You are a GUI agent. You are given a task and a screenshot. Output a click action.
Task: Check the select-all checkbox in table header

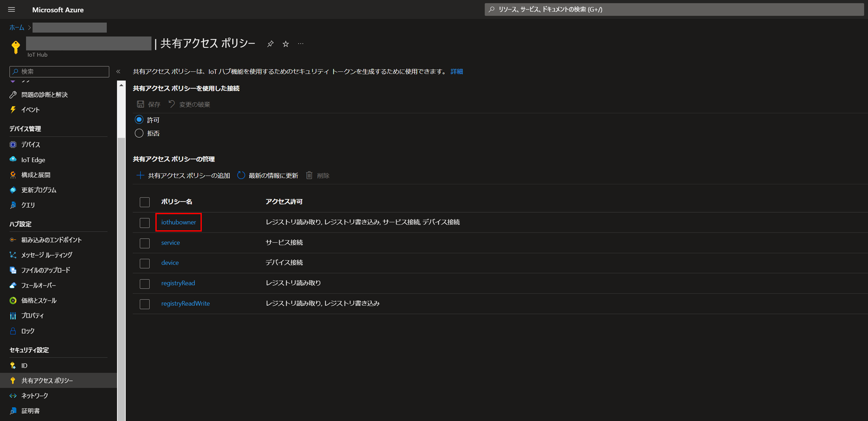click(x=145, y=202)
